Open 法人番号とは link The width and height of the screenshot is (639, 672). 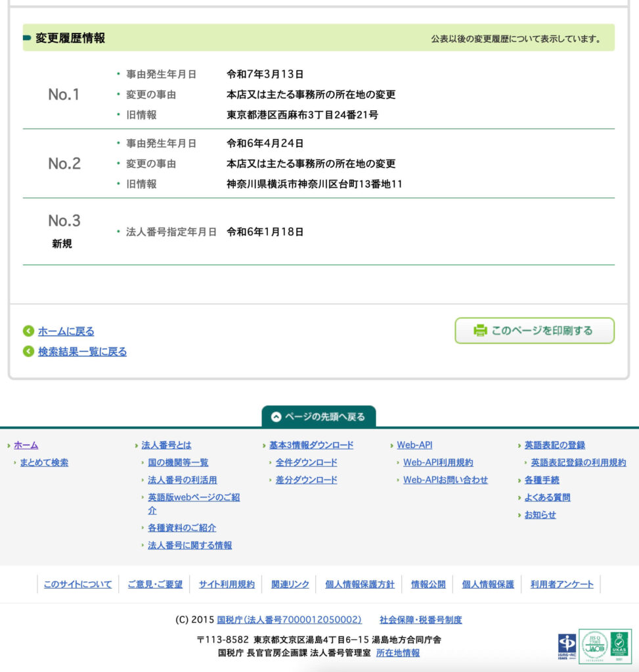pyautogui.click(x=166, y=446)
